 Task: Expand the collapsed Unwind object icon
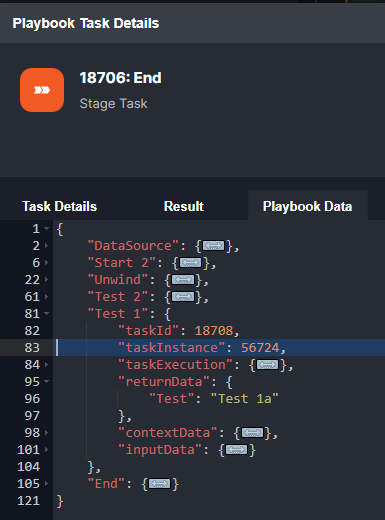[x=183, y=280]
